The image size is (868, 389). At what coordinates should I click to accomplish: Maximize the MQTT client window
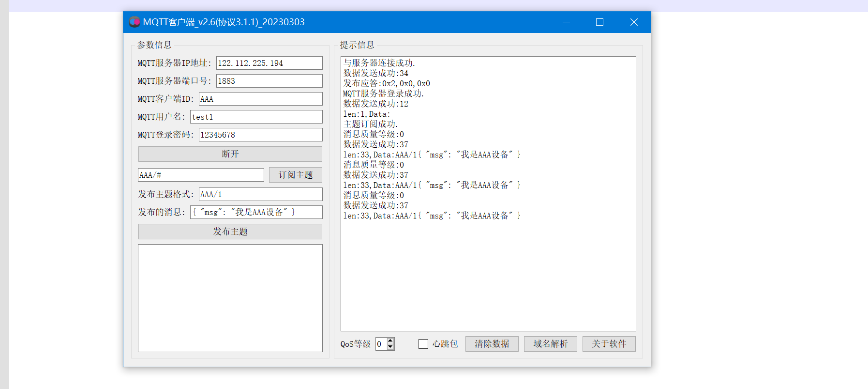click(599, 22)
